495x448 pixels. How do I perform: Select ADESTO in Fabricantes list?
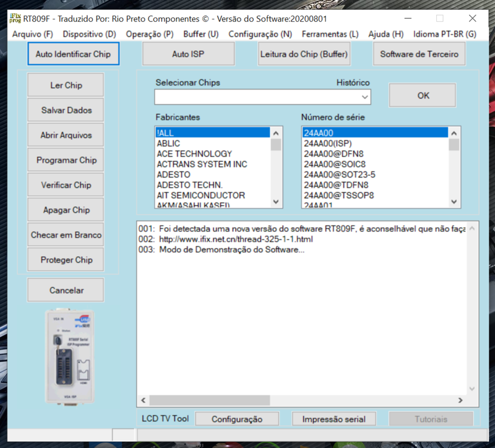click(173, 174)
